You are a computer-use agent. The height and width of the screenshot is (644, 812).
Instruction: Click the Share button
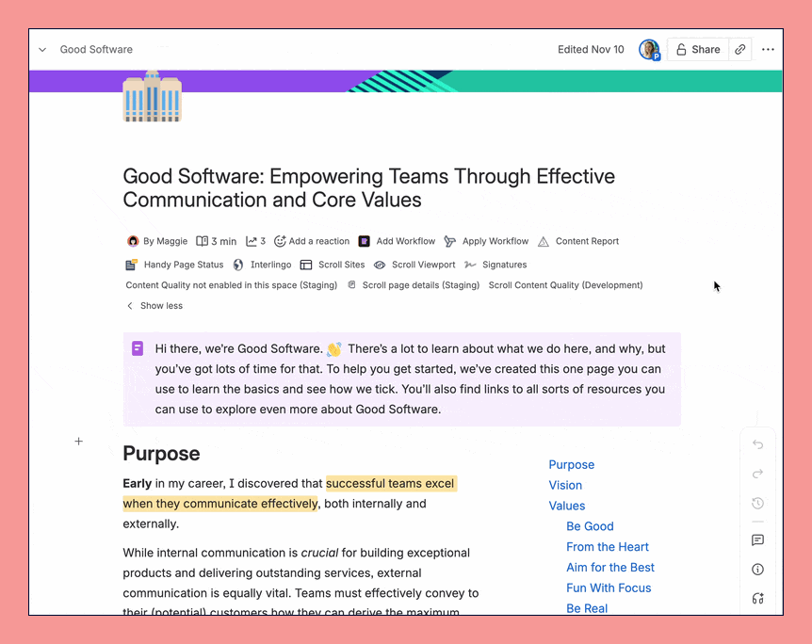[697, 49]
